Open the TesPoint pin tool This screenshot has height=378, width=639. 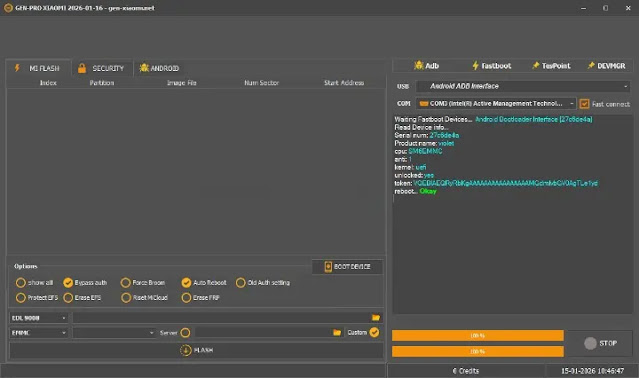(551, 66)
